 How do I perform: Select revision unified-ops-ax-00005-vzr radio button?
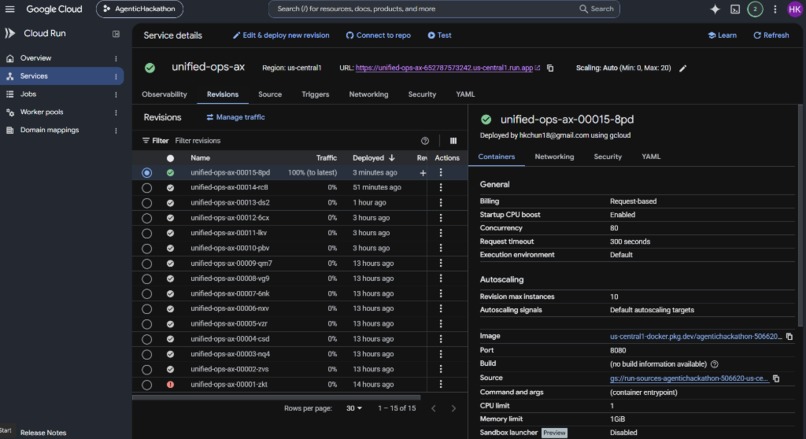click(x=146, y=324)
